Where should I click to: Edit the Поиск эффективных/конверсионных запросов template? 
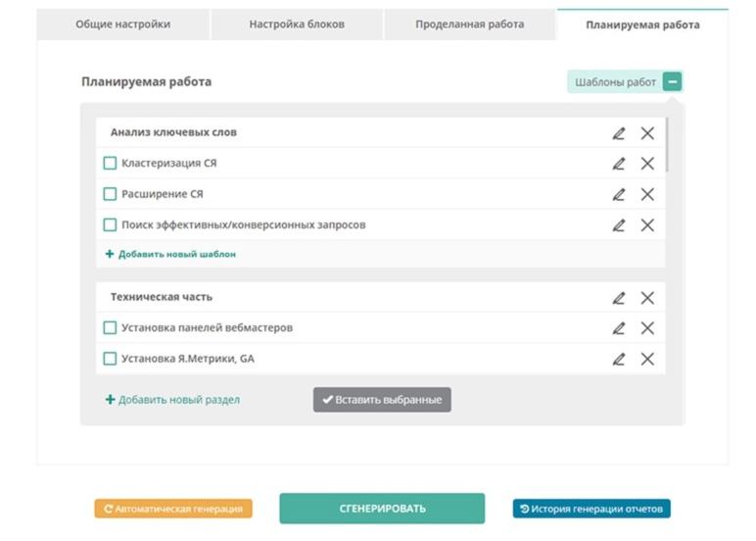click(619, 225)
